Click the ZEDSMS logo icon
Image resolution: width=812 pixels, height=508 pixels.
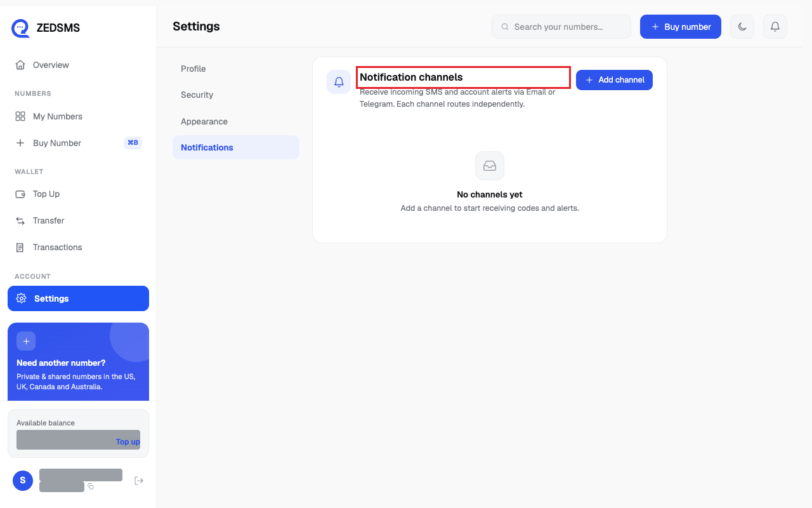coord(20,28)
